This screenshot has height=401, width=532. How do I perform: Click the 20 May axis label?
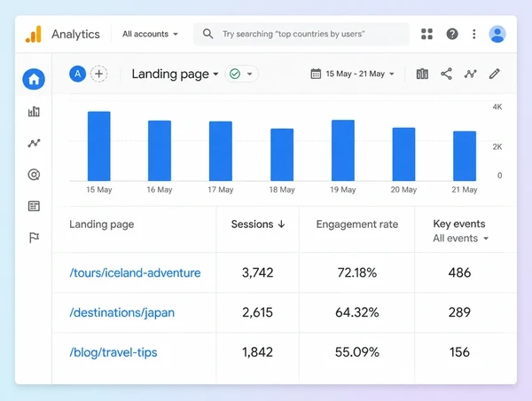coord(403,190)
